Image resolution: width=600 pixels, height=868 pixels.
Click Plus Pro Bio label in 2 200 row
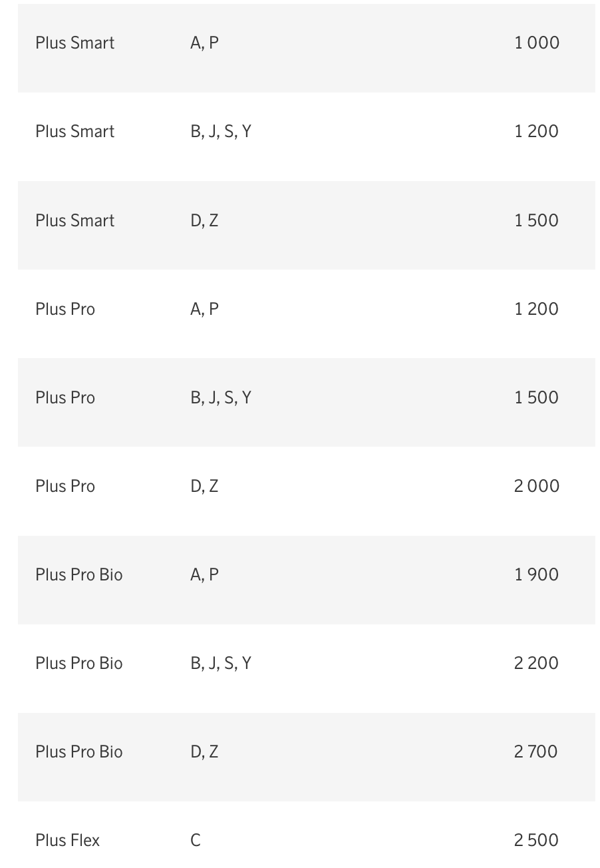pos(79,663)
